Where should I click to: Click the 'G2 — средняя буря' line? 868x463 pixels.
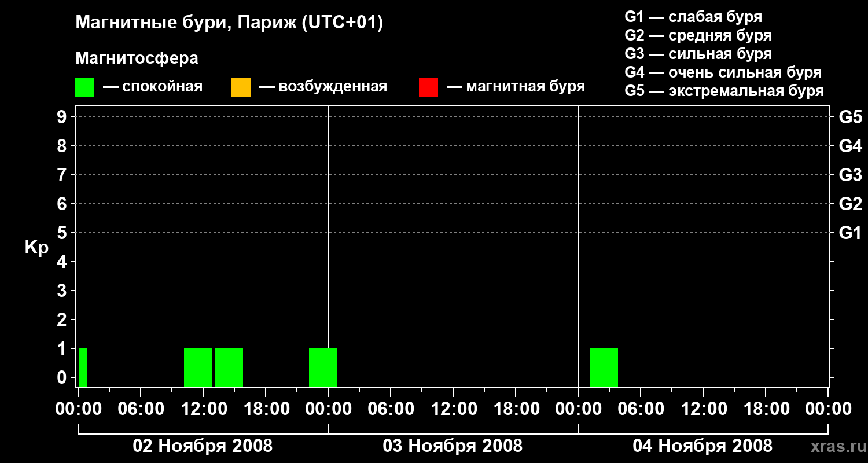click(x=698, y=35)
